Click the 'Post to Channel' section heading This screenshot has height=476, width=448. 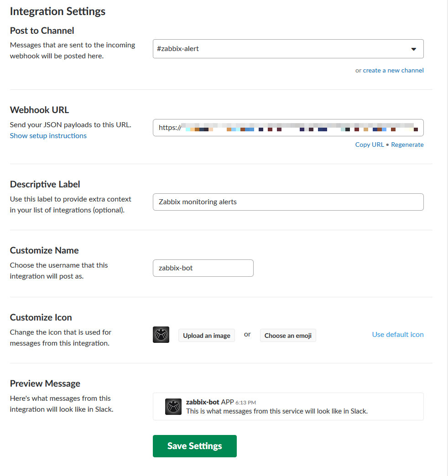pos(42,31)
